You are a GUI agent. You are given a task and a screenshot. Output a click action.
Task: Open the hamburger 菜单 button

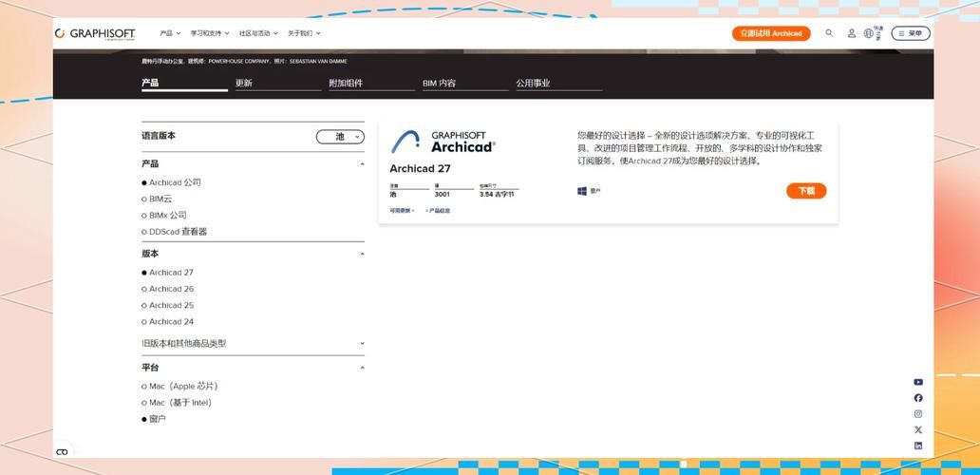911,33
